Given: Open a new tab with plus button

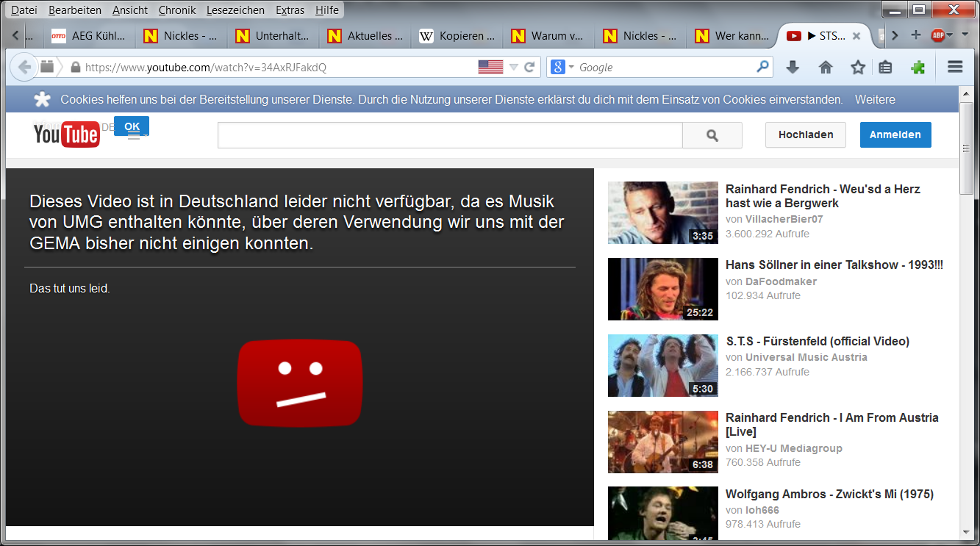Looking at the screenshot, I should 916,35.
